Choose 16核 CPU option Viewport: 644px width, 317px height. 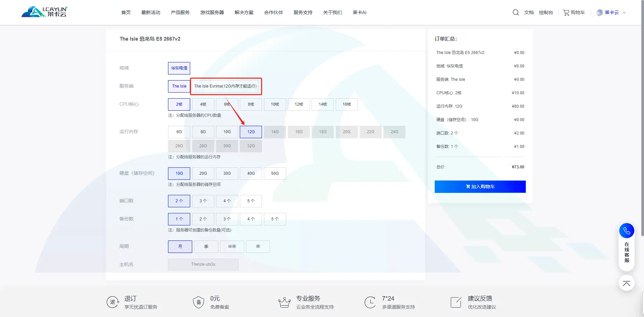[347, 104]
